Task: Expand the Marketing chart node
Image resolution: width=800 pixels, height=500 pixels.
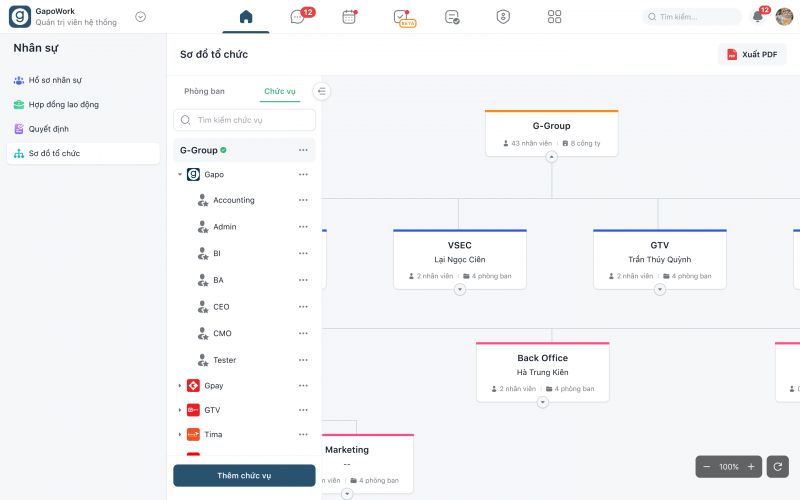Action: 347,493
